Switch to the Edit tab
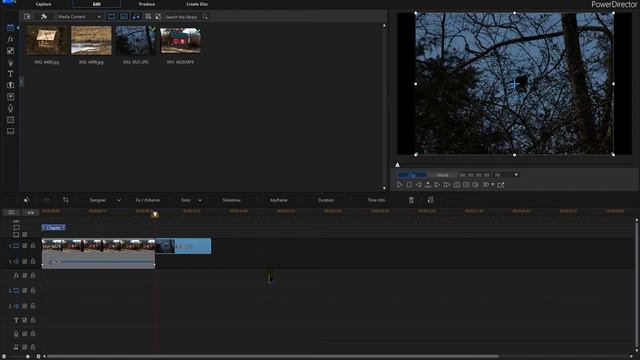 pyautogui.click(x=97, y=4)
